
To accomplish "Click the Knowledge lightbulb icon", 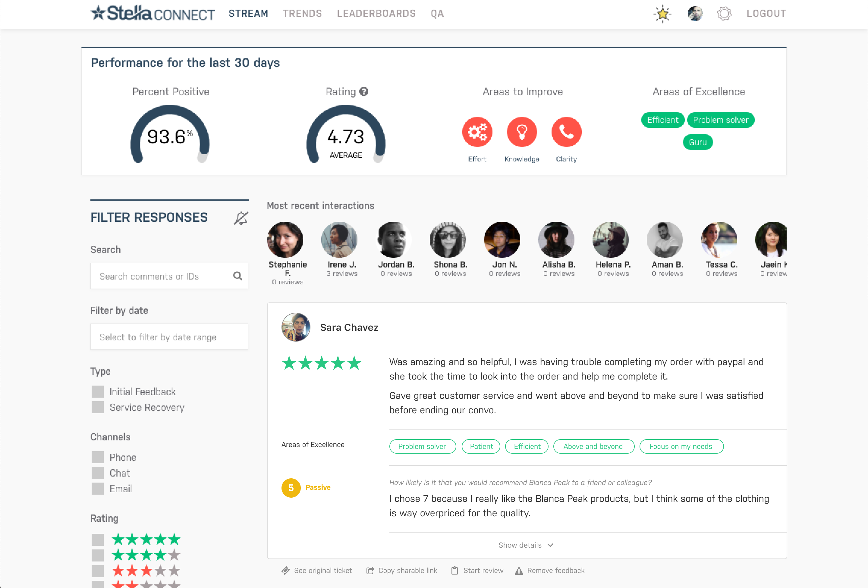I will tap(522, 131).
